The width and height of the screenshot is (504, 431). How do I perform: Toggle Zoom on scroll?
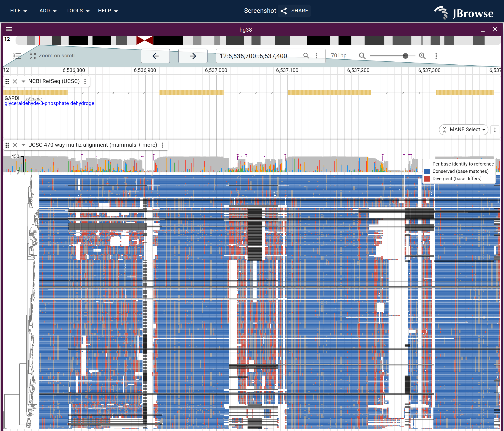click(52, 56)
